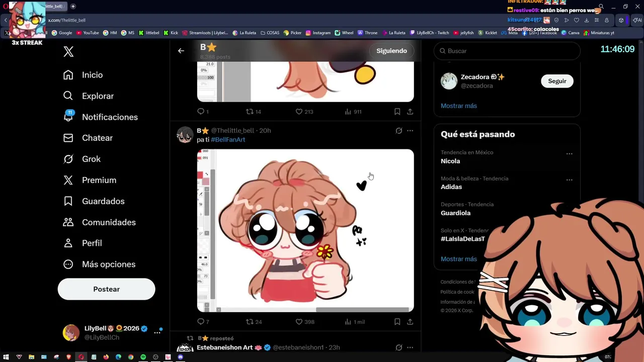Open the #BellFanArt hashtag
Image resolution: width=644 pixels, height=362 pixels.
tap(228, 140)
